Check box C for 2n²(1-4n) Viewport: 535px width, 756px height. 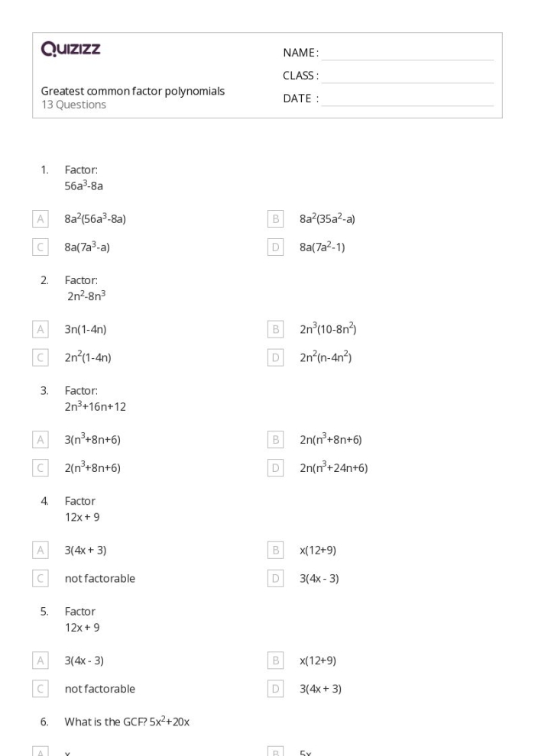[x=41, y=357]
